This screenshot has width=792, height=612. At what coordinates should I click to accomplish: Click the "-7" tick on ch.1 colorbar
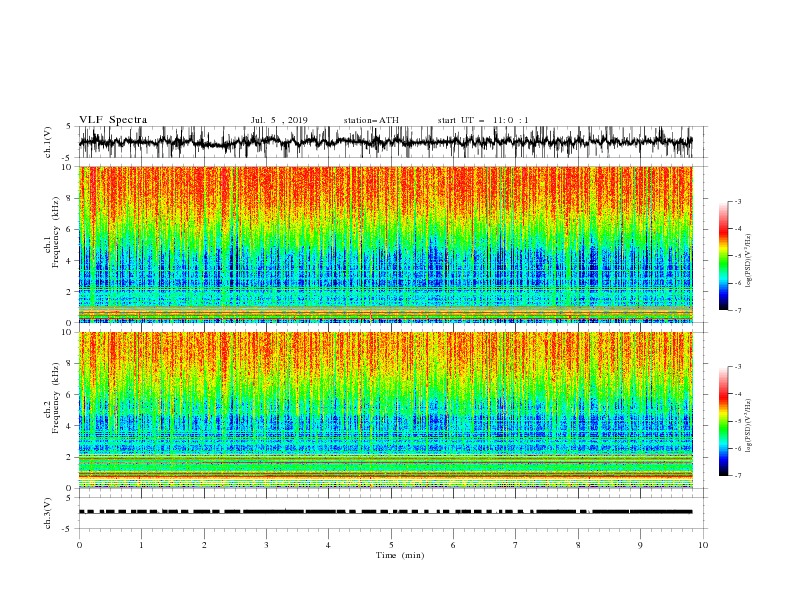pos(737,311)
